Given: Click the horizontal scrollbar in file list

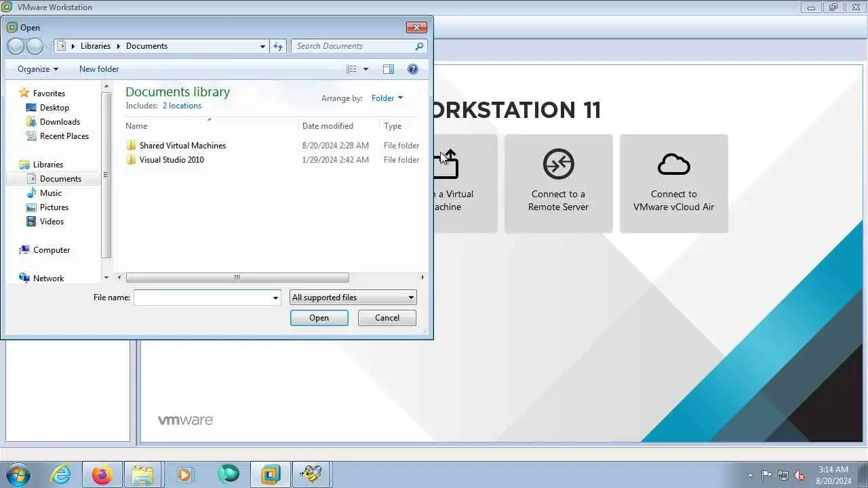Looking at the screenshot, I should point(237,277).
